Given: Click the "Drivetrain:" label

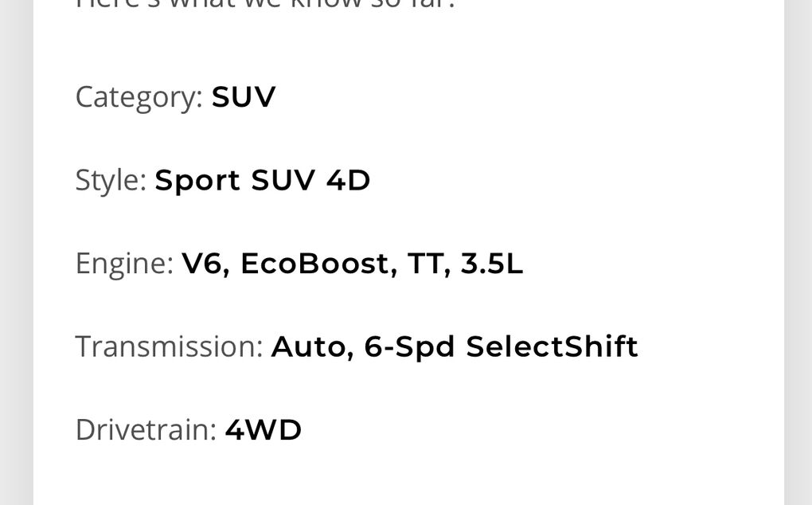Looking at the screenshot, I should coord(146,430).
